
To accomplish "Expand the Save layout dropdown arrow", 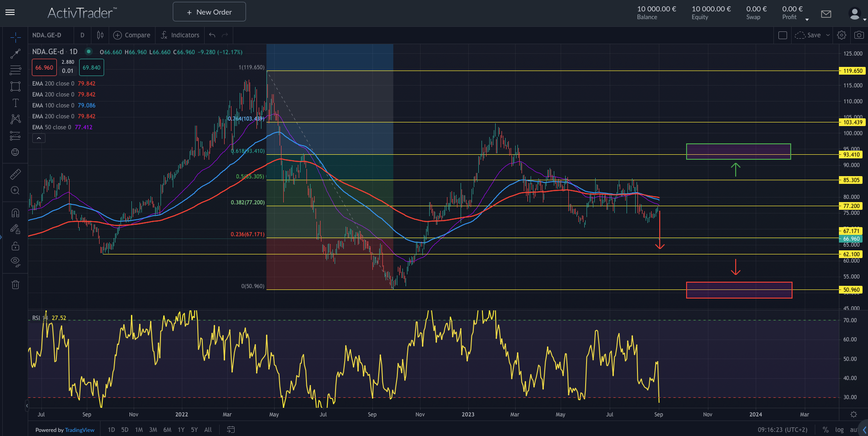I will pos(828,35).
